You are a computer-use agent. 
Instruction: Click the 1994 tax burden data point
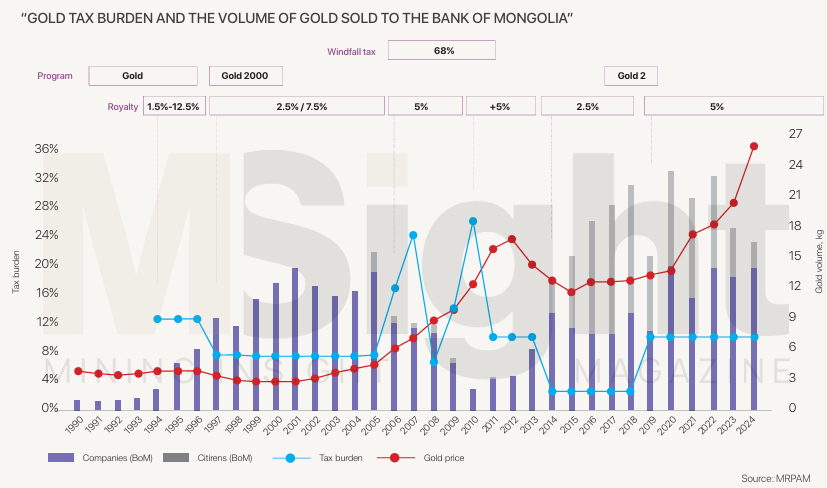(157, 319)
